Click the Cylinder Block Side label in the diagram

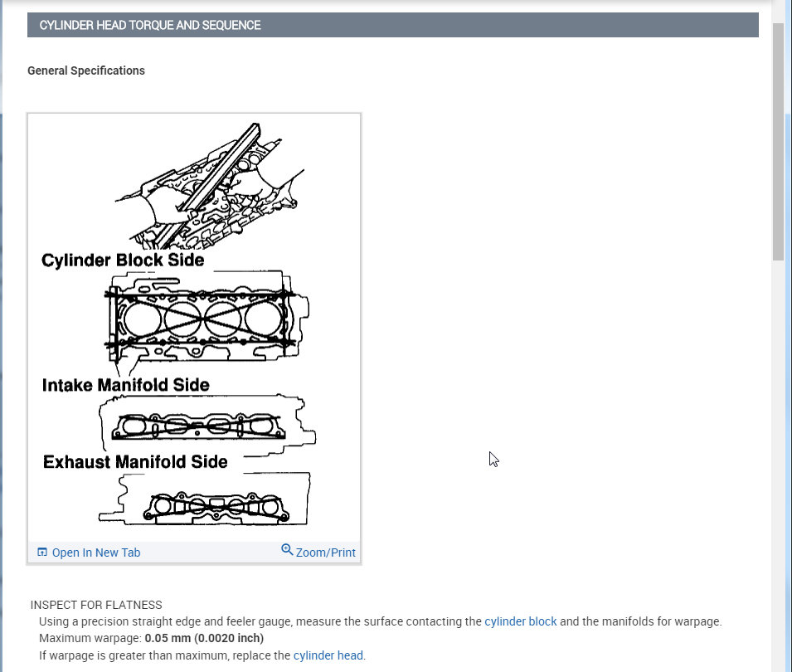(123, 259)
